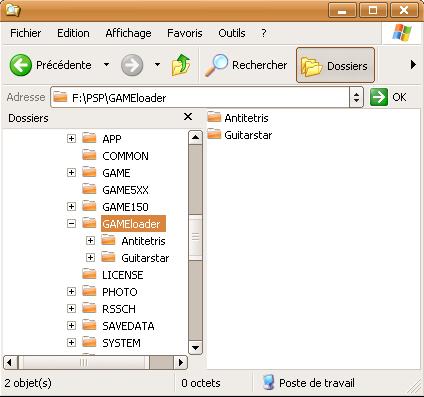
Task: Open the Rechercher search pane
Action: (246, 65)
